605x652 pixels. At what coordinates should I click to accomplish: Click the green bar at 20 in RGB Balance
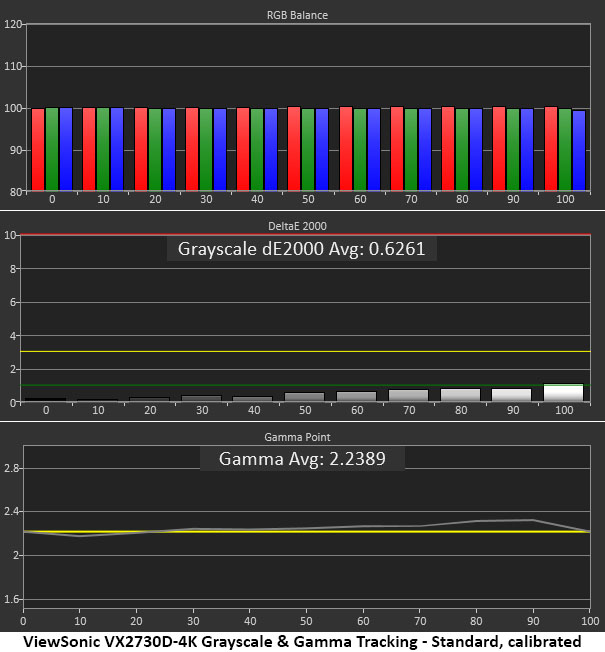coord(155,149)
